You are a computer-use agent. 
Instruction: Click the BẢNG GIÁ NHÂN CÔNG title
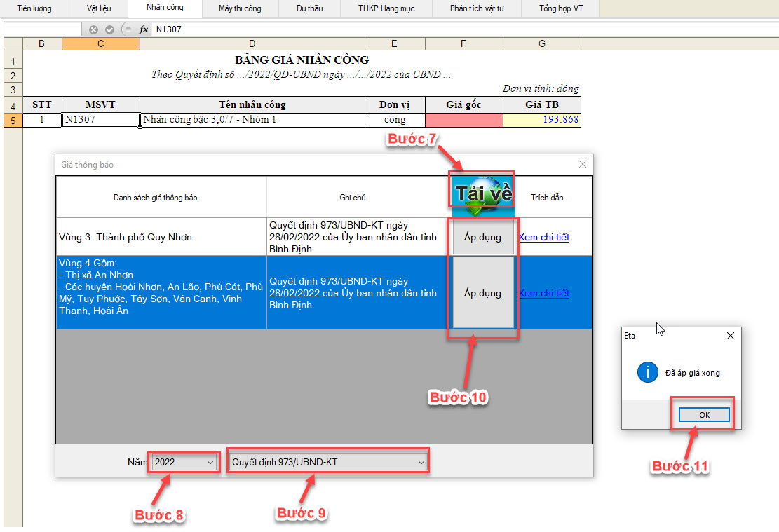[302, 60]
